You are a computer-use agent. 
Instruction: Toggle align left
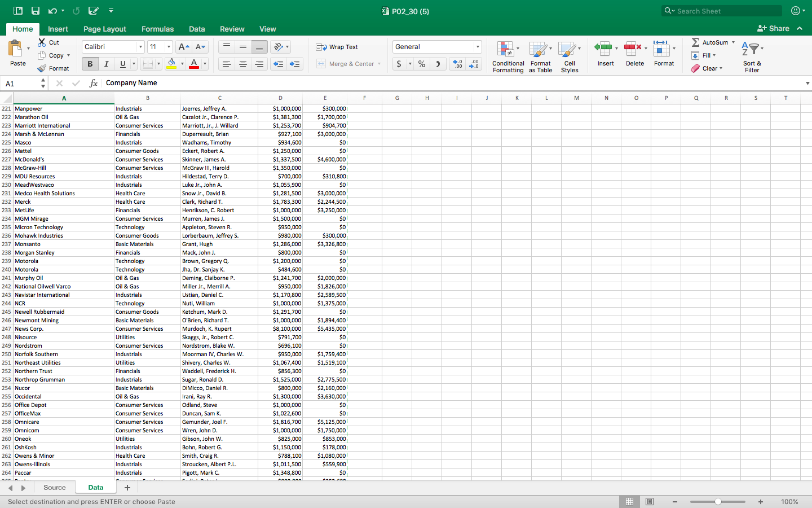(227, 64)
